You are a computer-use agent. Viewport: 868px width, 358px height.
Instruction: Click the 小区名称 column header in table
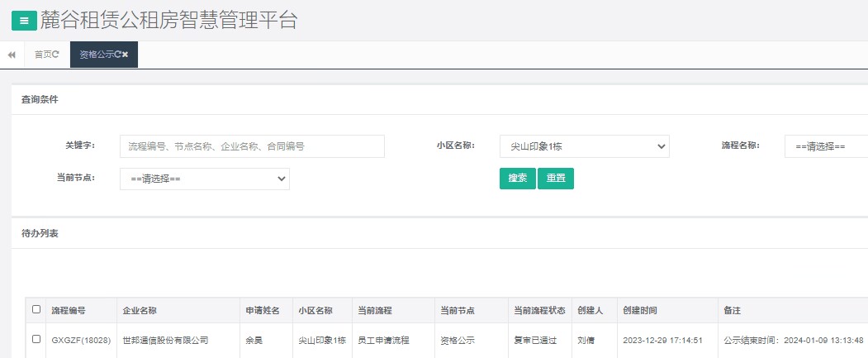click(x=315, y=311)
